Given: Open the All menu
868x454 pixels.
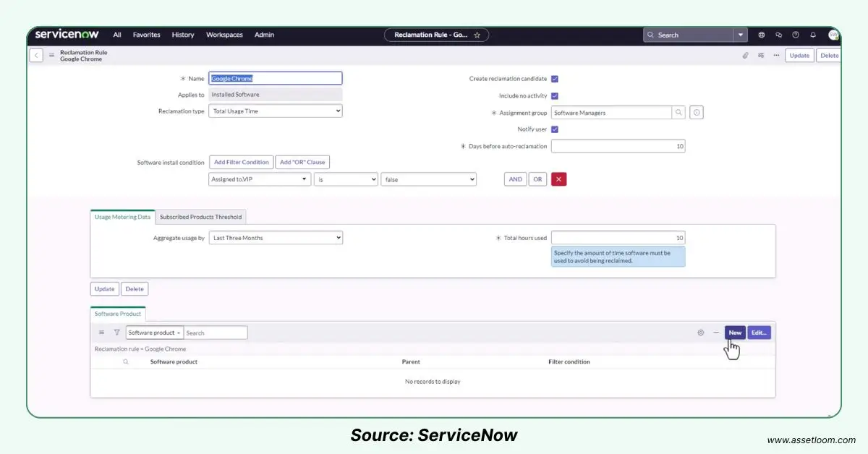Looking at the screenshot, I should coord(117,35).
